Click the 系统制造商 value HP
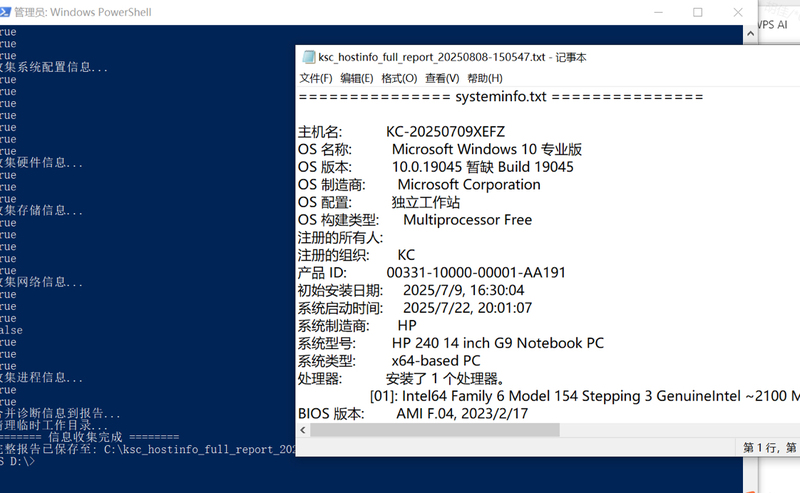 [x=407, y=326]
